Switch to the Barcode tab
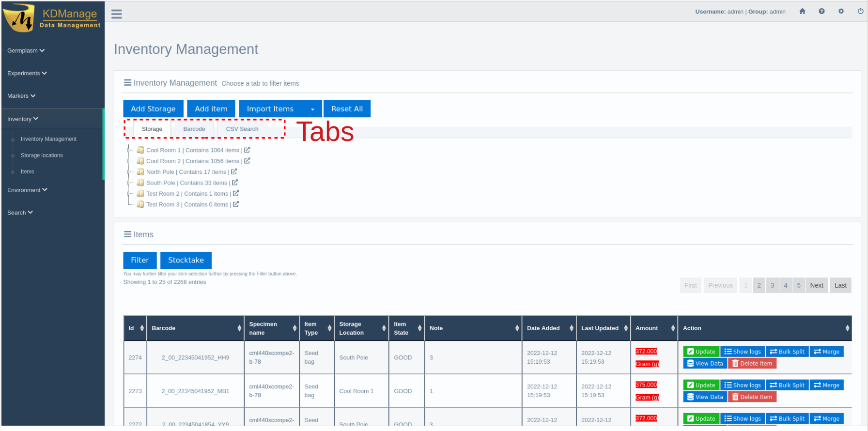This screenshot has width=868, height=431. point(194,129)
